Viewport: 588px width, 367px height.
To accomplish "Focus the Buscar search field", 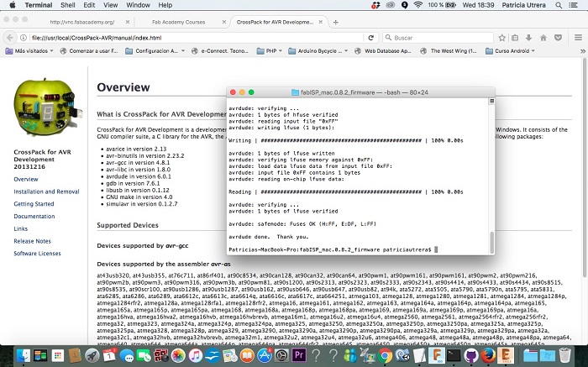I will (x=438, y=38).
